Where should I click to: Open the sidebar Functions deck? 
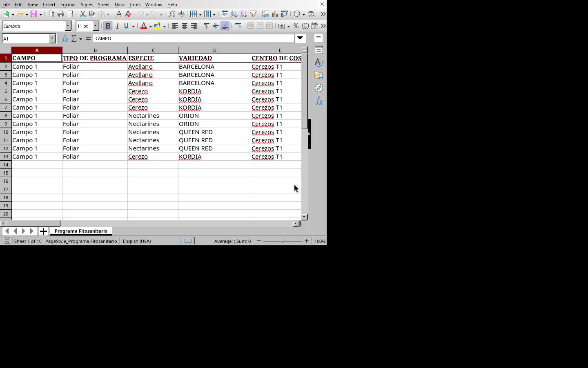pyautogui.click(x=319, y=101)
